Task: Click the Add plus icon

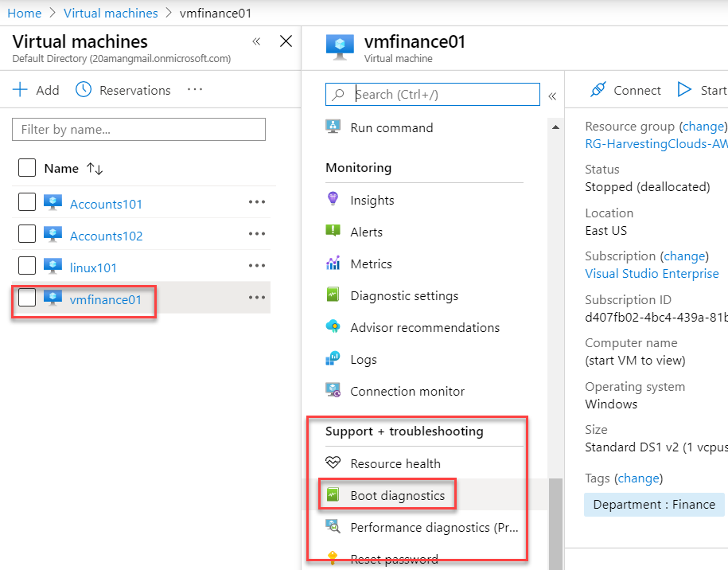Action: coord(20,90)
